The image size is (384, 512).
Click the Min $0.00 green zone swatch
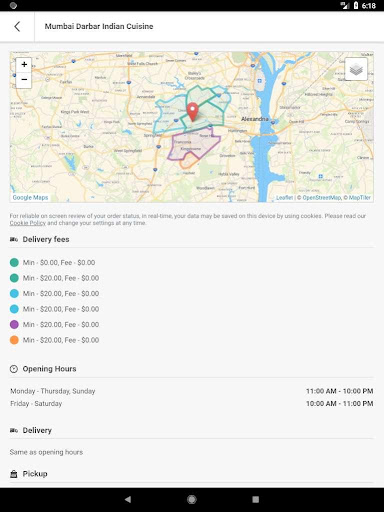[14, 263]
